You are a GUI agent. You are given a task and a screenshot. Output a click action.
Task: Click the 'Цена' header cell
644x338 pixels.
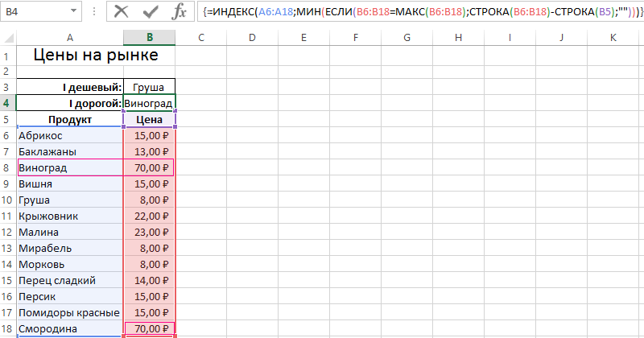point(150,119)
